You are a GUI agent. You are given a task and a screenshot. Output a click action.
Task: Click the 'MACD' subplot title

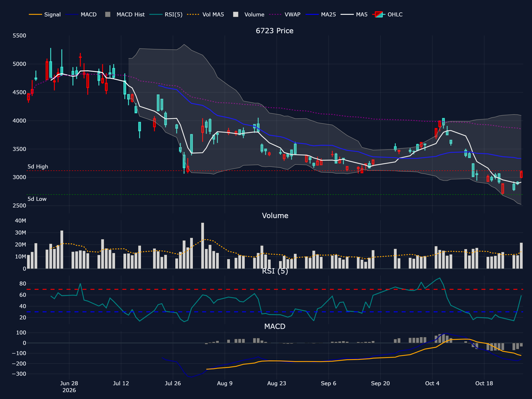click(275, 326)
